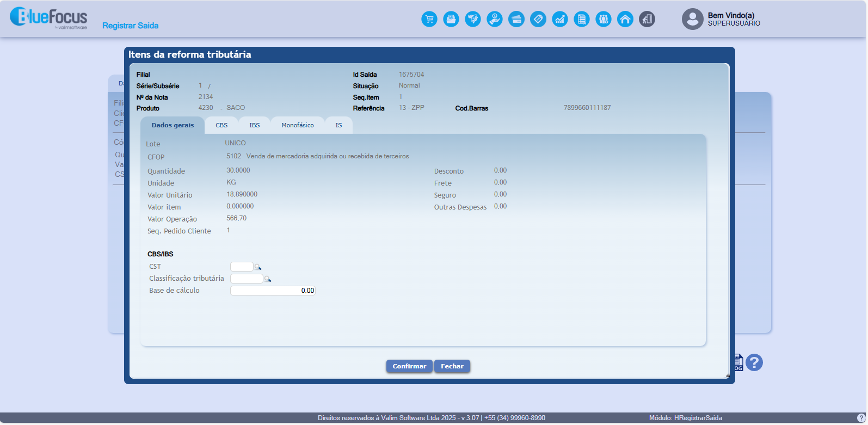This screenshot has width=868, height=425.
Task: Click the blue question mark help icon
Action: pyautogui.click(x=754, y=362)
